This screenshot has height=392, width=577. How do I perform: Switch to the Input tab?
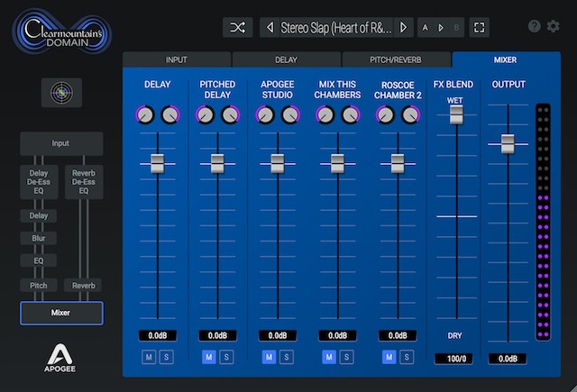[x=177, y=60]
